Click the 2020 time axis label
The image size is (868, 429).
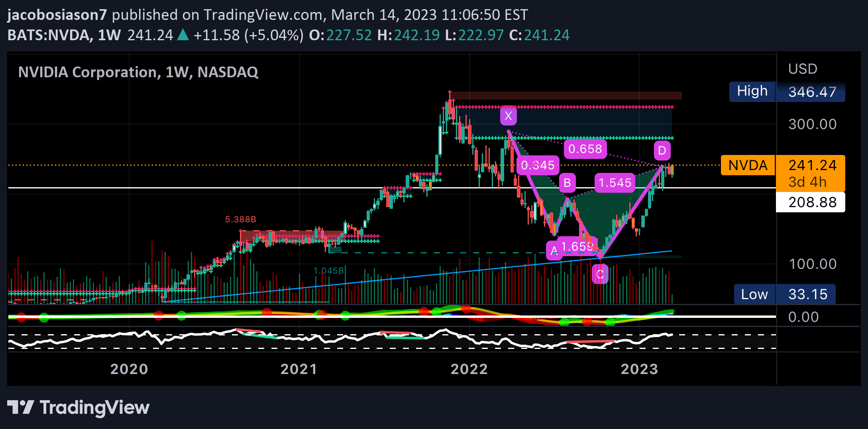(x=129, y=369)
